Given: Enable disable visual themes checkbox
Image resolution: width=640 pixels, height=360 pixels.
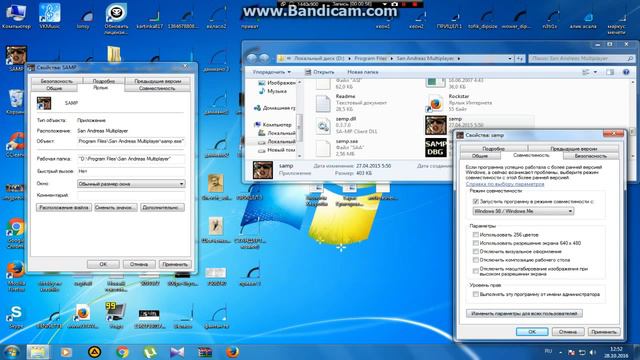Looking at the screenshot, I should tap(476, 251).
